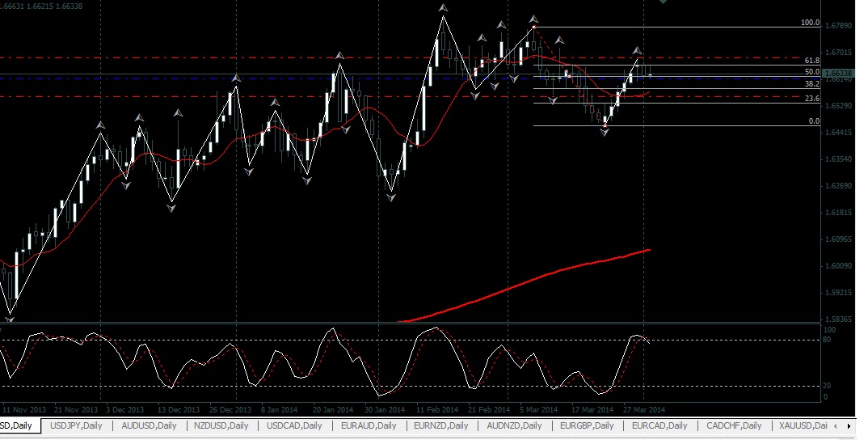Click the Fibonacci 23.6 level label

[x=811, y=99]
